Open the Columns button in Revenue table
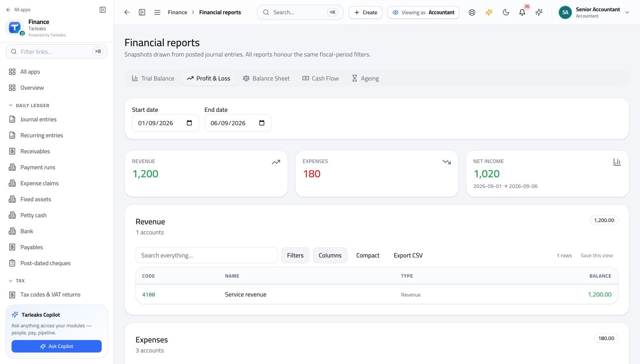This screenshot has height=364, width=640. pos(330,255)
